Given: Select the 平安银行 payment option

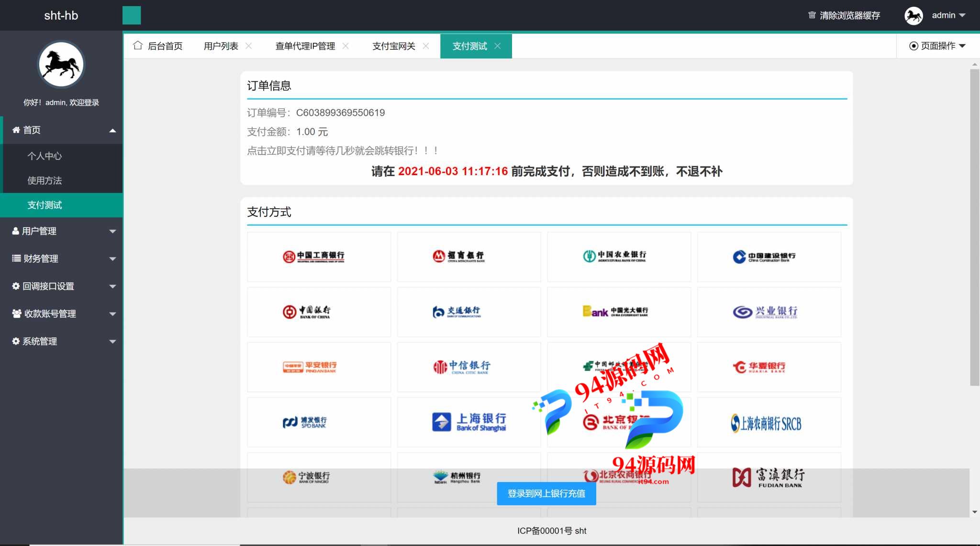Looking at the screenshot, I should (319, 367).
